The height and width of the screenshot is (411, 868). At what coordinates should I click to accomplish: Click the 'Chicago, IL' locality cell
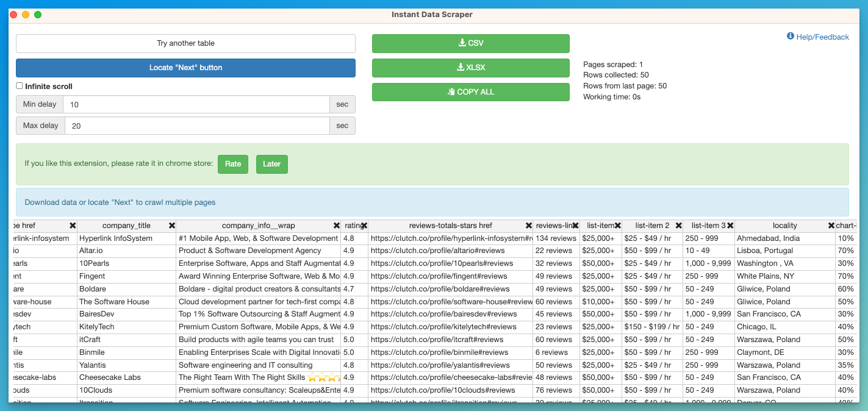[784, 327]
